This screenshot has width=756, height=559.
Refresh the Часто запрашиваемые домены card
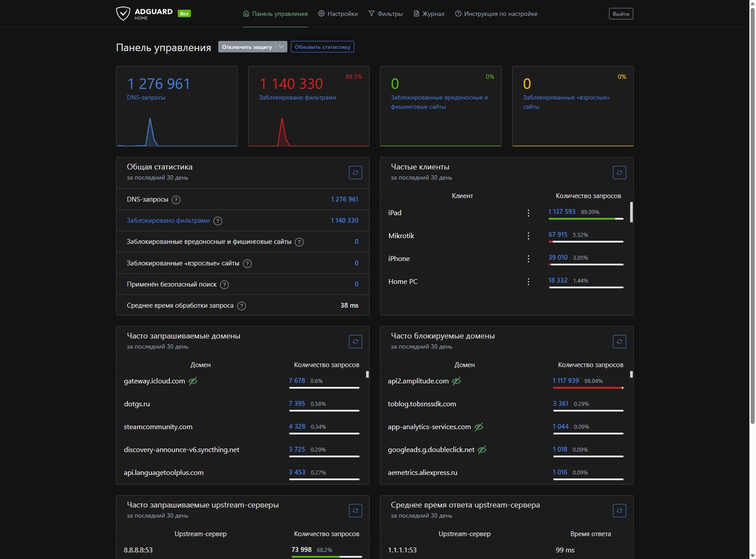(x=356, y=342)
